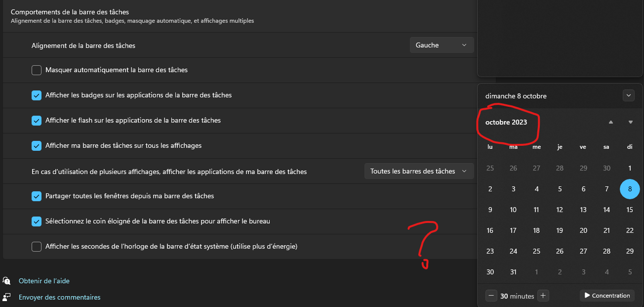Uncheck flash on taskbar applications

36,120
